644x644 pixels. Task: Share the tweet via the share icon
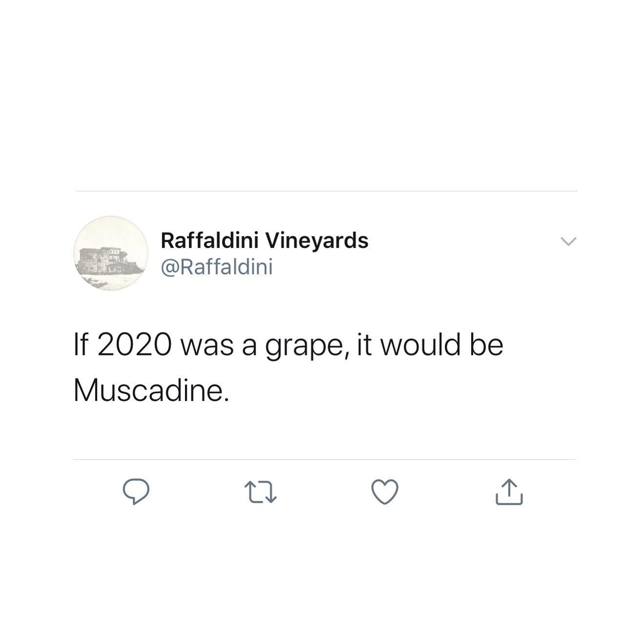coord(509,491)
